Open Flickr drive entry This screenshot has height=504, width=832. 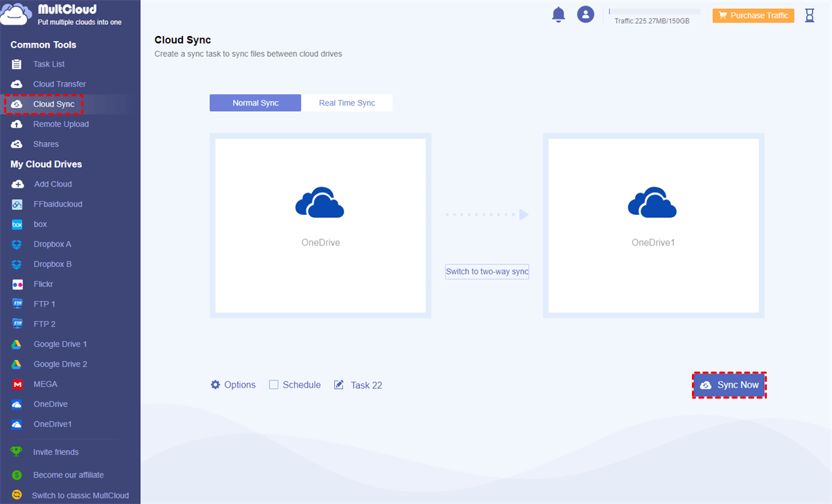(43, 284)
